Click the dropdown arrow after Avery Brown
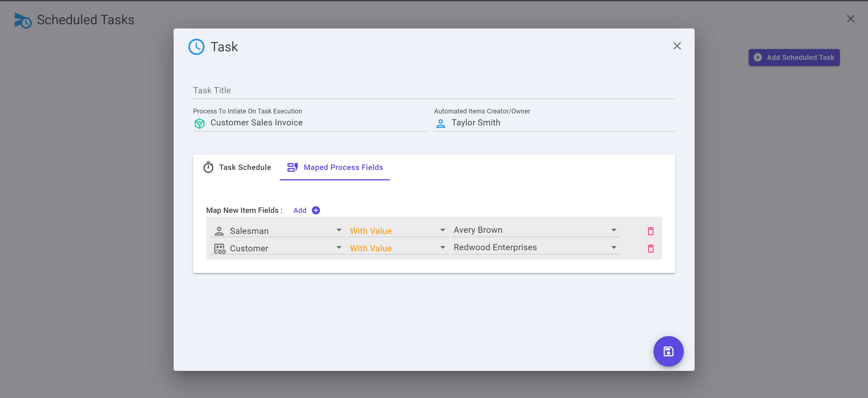The image size is (868, 398). 614,230
